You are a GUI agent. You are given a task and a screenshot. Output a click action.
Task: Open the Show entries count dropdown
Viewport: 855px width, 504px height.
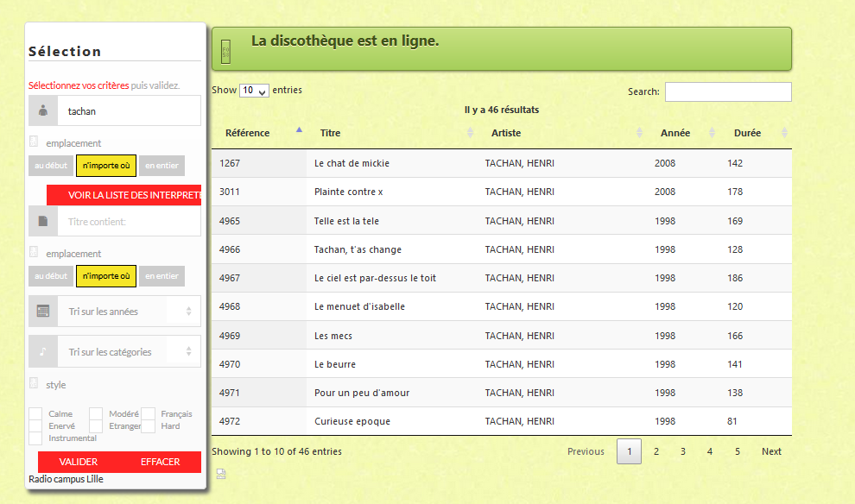coord(254,91)
